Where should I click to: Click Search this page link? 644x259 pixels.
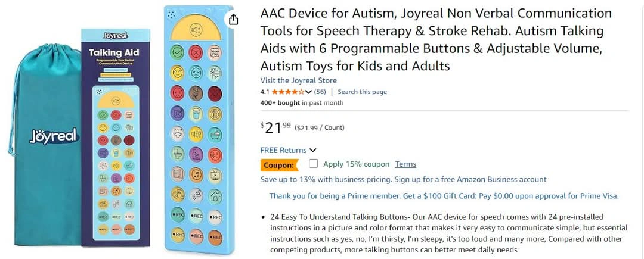click(363, 92)
